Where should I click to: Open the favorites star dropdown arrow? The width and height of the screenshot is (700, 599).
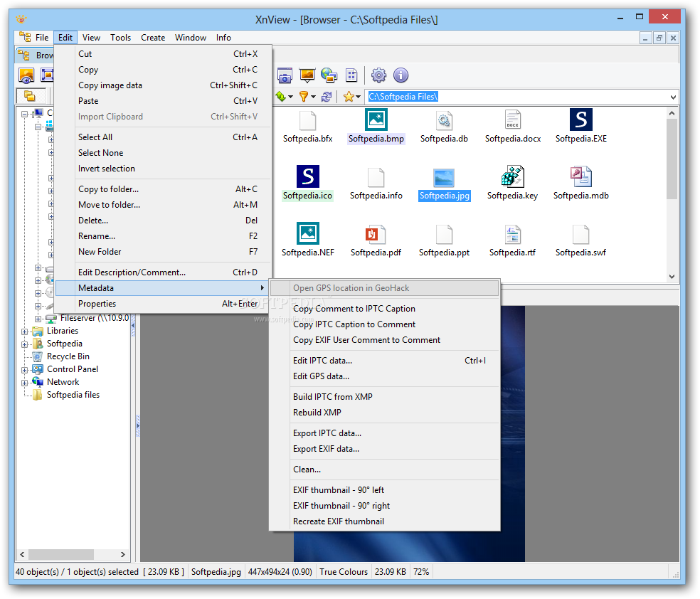(358, 97)
